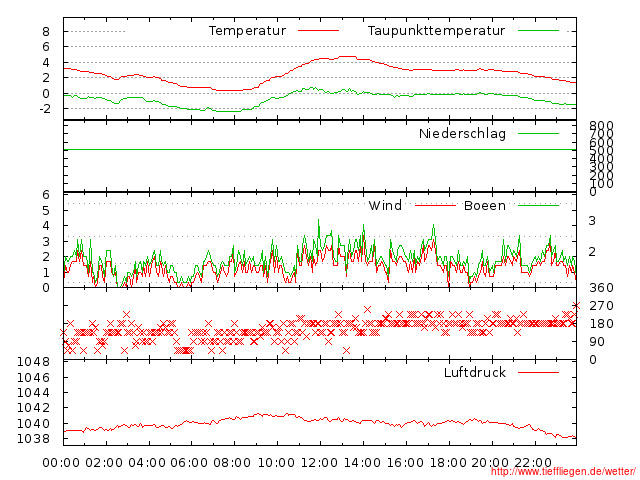Click the Temperatur legend label
The height and width of the screenshot is (480, 640).
click(247, 31)
